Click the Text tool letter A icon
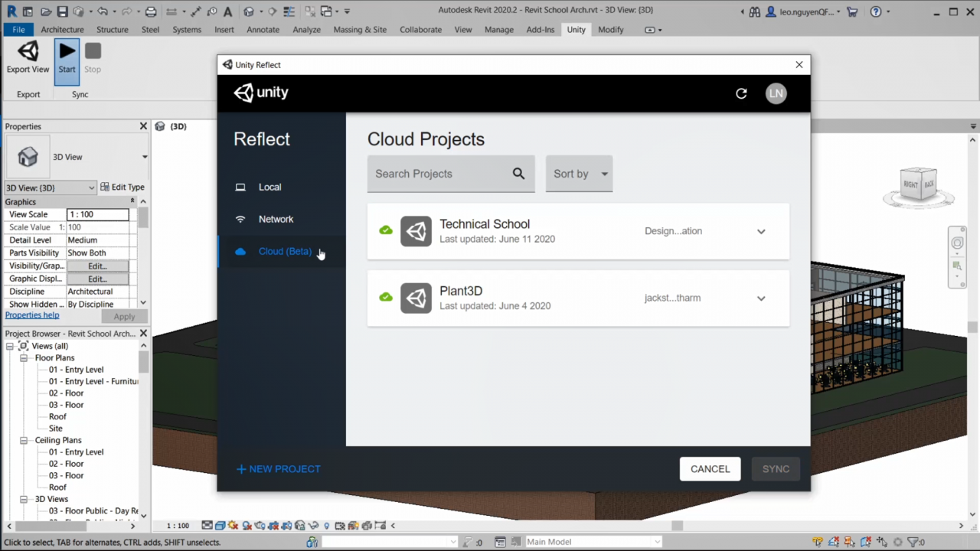 [x=227, y=11]
